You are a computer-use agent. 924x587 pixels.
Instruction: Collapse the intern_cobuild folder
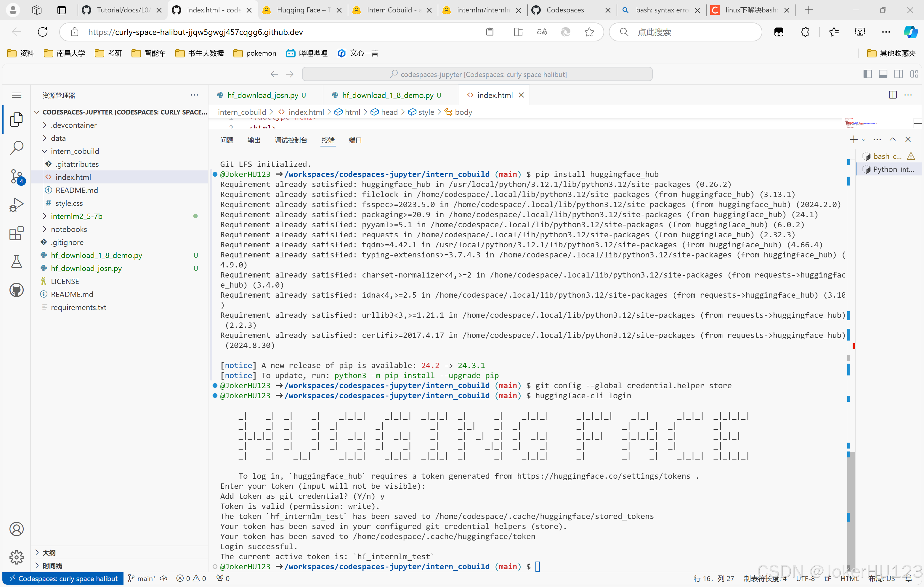pos(75,151)
